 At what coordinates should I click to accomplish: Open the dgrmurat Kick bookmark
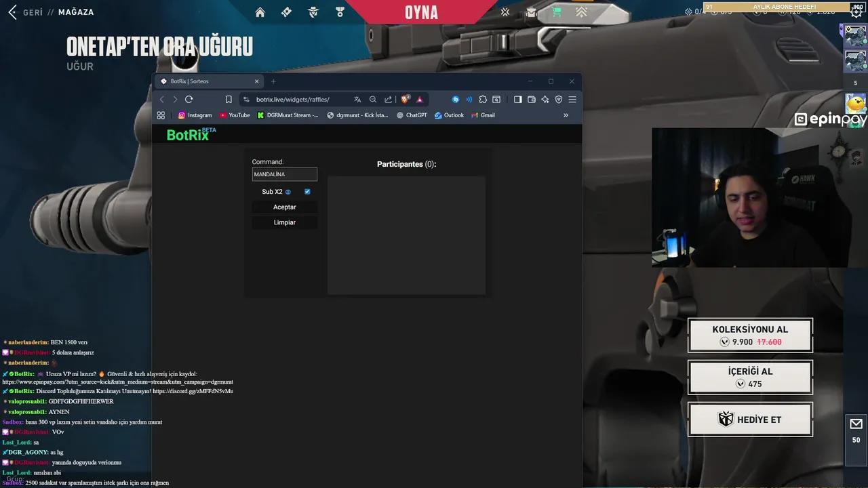coord(357,115)
